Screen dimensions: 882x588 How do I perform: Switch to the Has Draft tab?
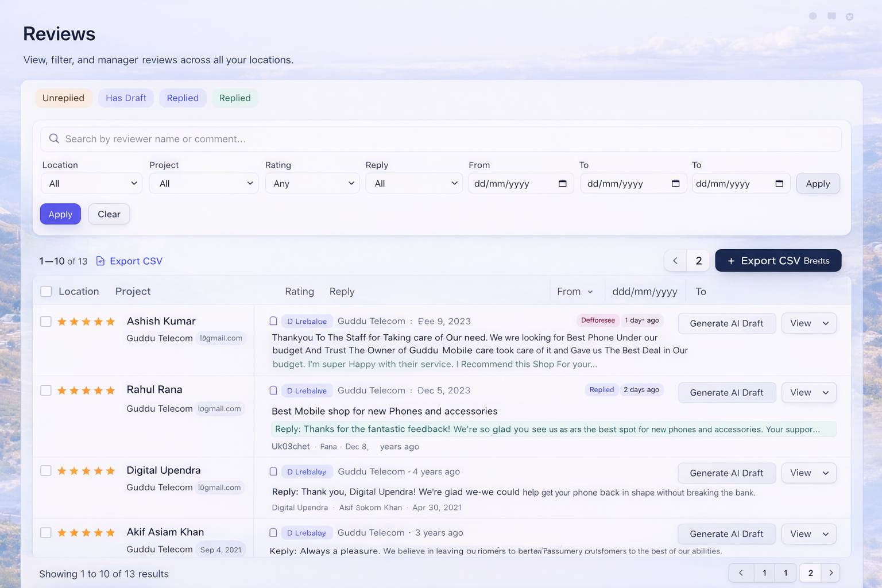[126, 98]
